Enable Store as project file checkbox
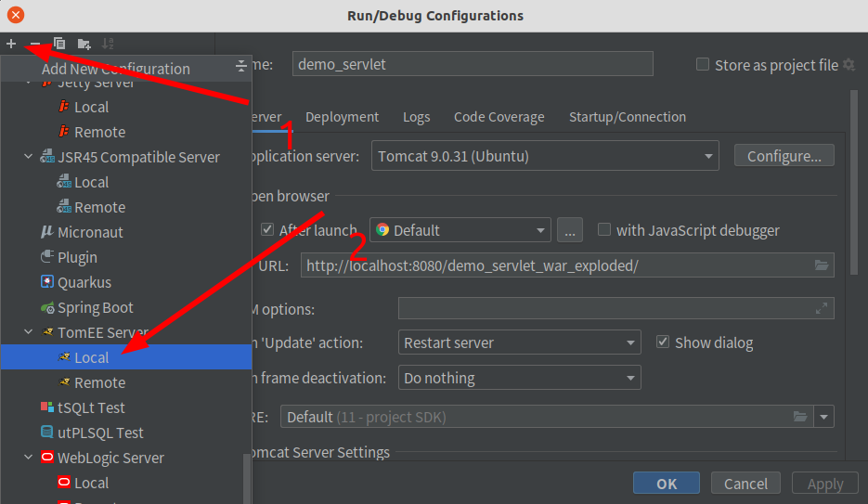This screenshot has width=868, height=504. tap(703, 64)
